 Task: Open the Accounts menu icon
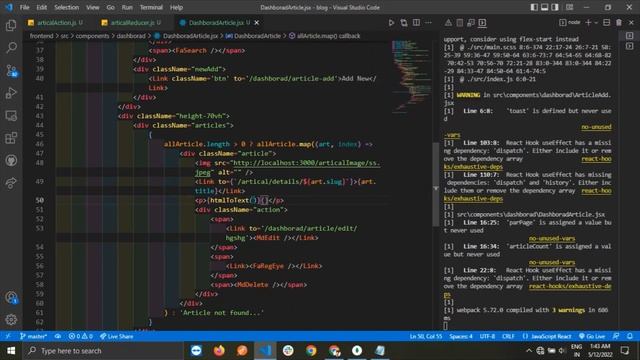[x=11, y=298]
